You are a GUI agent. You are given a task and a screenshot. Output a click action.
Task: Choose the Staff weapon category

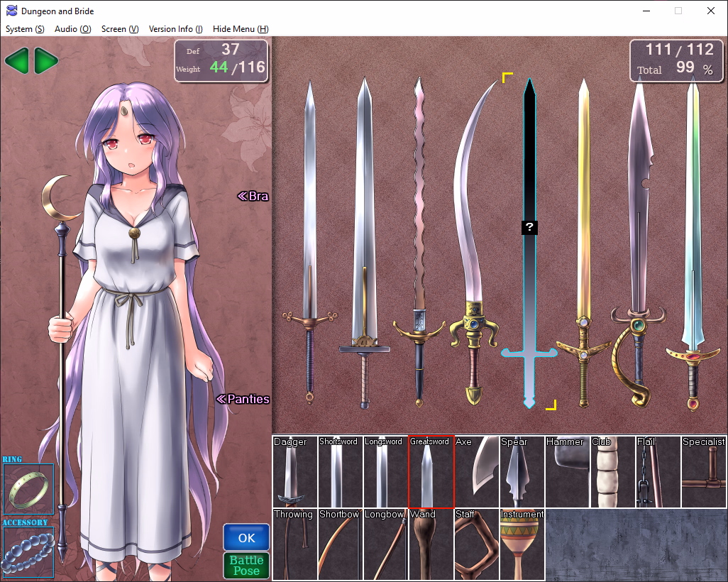tap(476, 544)
